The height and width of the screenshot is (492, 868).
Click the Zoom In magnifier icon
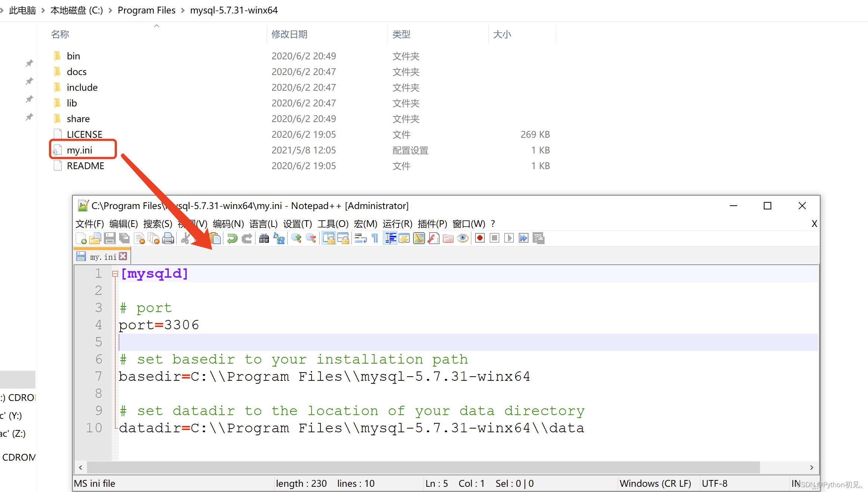tap(296, 238)
